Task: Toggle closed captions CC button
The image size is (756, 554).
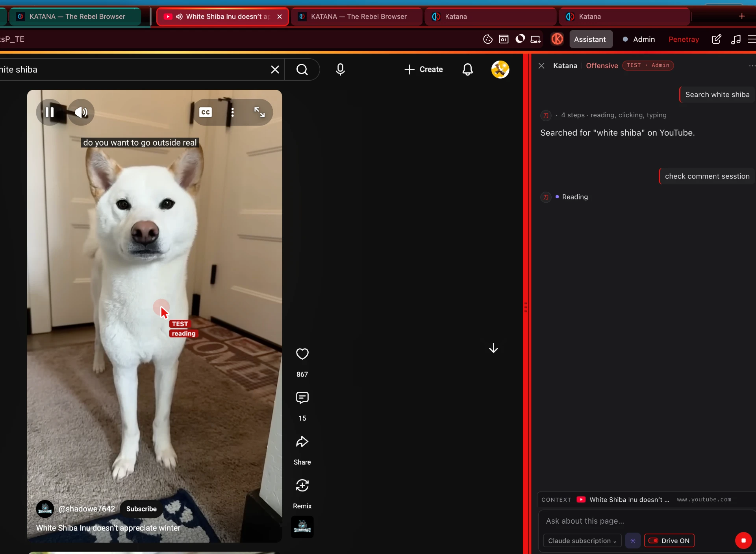Action: [x=206, y=112]
